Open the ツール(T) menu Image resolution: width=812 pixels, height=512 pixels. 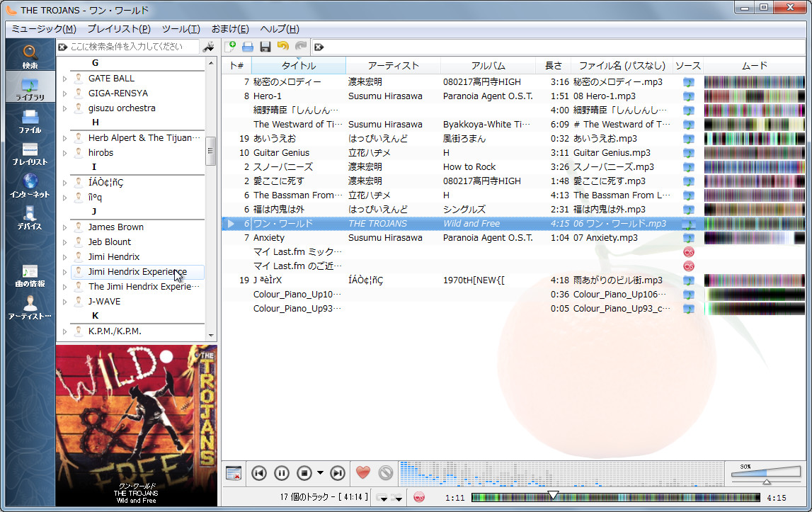(x=181, y=29)
